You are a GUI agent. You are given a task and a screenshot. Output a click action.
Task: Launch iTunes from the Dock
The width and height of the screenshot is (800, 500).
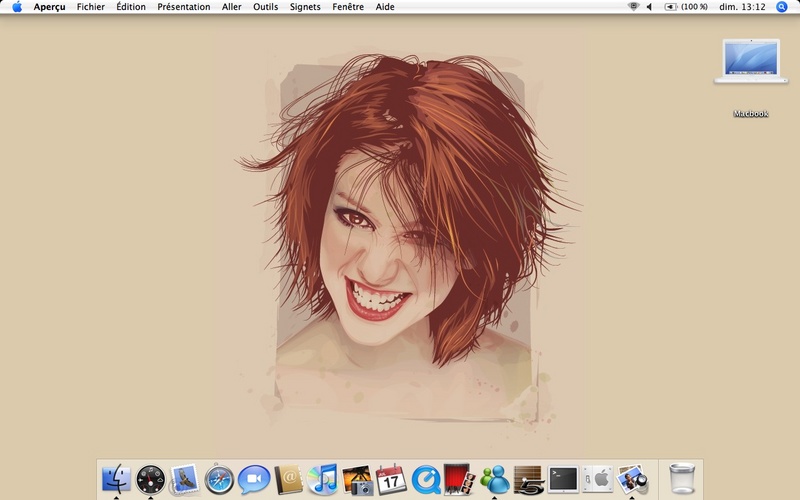(322, 480)
